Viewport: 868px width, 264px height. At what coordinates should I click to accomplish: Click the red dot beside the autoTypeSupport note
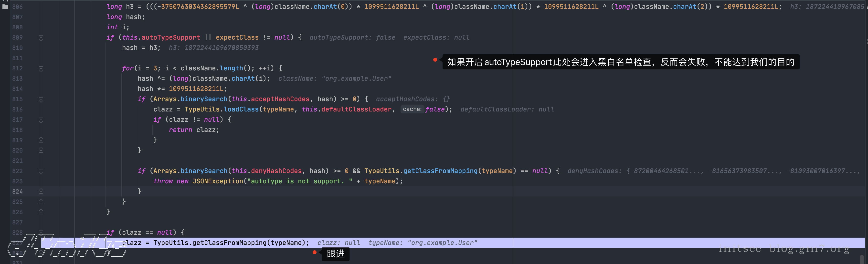click(435, 60)
